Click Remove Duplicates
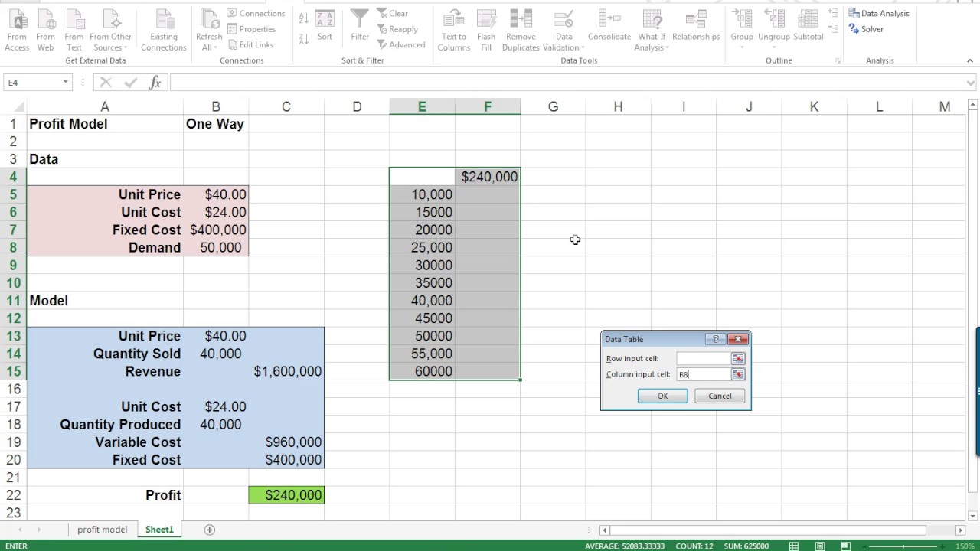 [521, 31]
